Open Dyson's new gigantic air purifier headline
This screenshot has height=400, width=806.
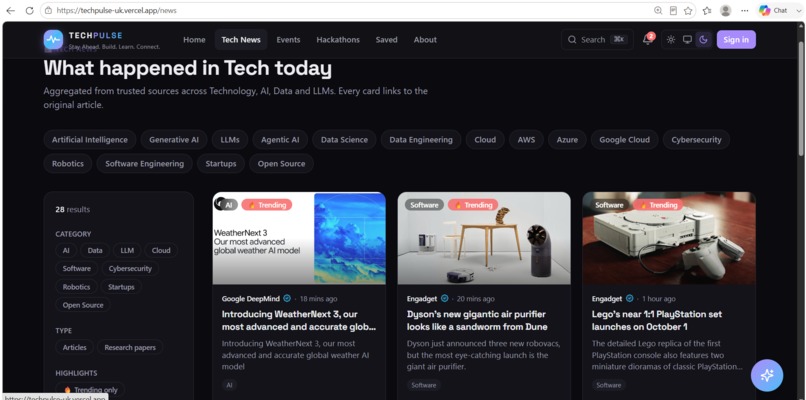477,320
